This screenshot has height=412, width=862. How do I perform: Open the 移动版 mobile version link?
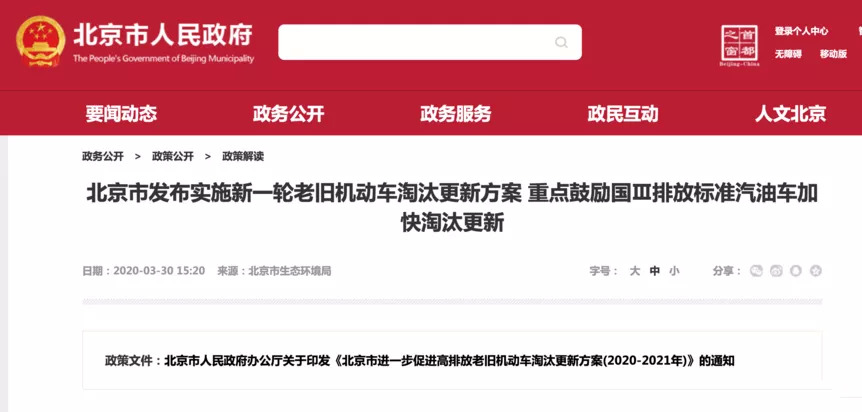[x=833, y=54]
